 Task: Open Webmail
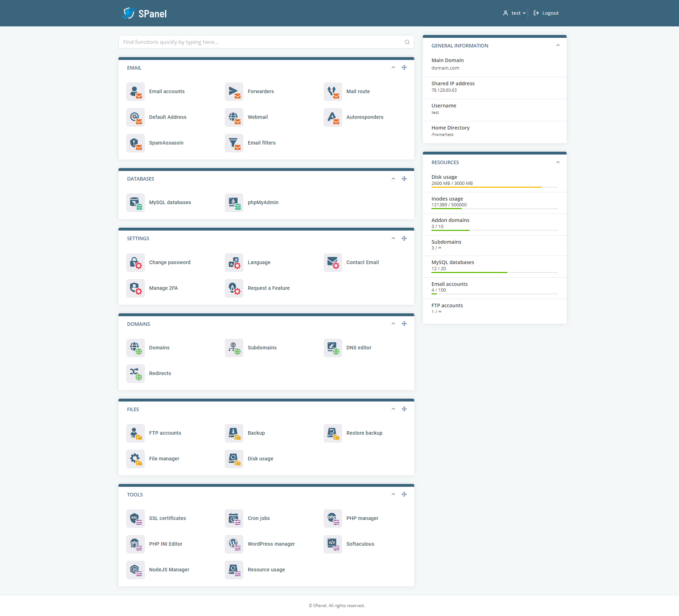click(258, 117)
